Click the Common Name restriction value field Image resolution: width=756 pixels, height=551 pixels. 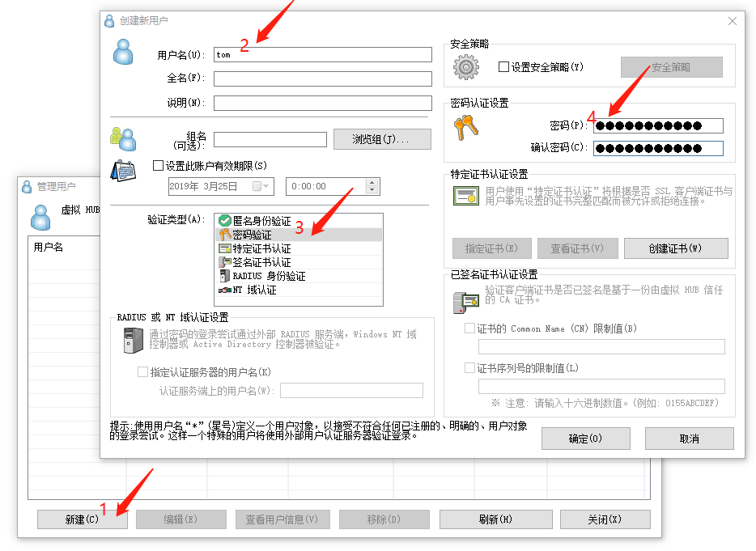[x=601, y=346]
